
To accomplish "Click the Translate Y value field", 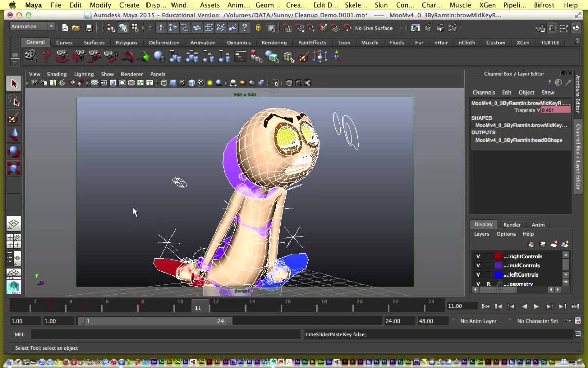I will [555, 110].
